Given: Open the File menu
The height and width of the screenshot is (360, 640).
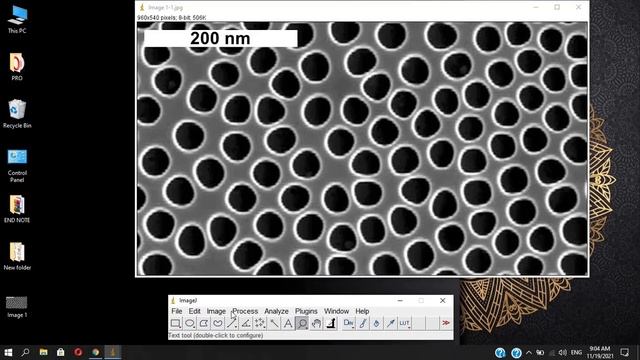Looking at the screenshot, I should pos(177,311).
